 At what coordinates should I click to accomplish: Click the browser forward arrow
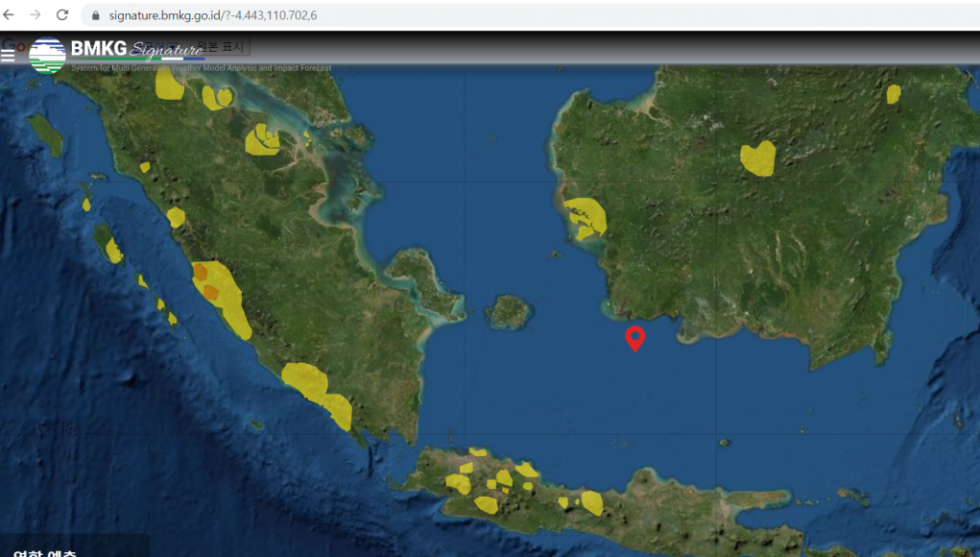click(x=36, y=15)
